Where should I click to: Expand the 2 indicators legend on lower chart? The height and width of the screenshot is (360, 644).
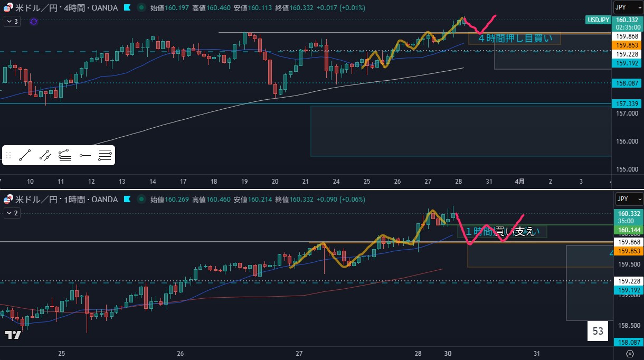[12, 213]
